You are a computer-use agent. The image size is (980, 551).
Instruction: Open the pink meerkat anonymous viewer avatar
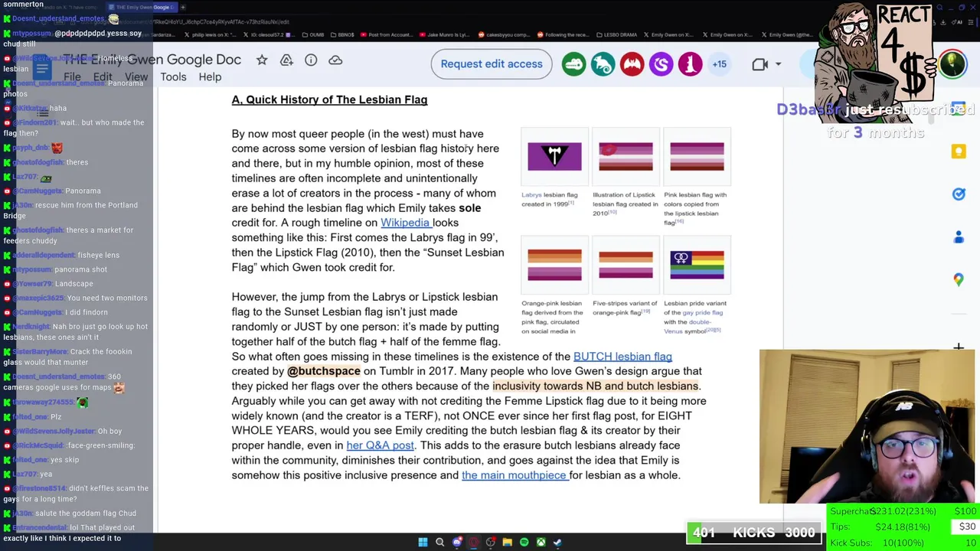(690, 64)
